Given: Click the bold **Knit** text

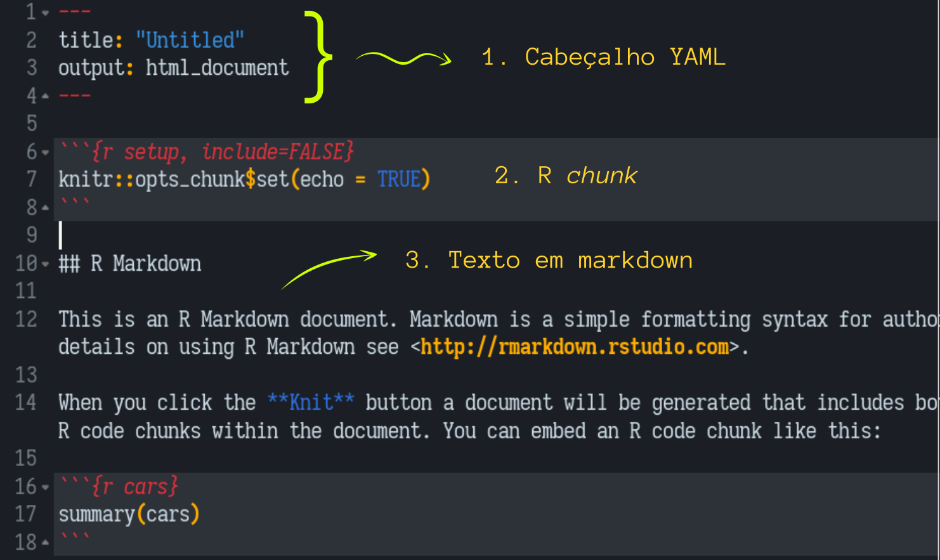Looking at the screenshot, I should (310, 403).
